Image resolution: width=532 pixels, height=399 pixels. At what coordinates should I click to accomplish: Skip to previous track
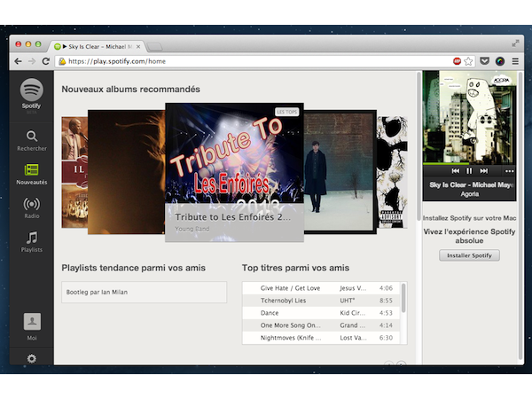456,171
